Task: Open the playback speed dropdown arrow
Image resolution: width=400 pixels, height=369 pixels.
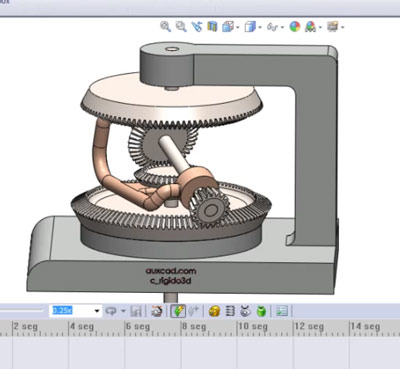Action: [x=97, y=311]
